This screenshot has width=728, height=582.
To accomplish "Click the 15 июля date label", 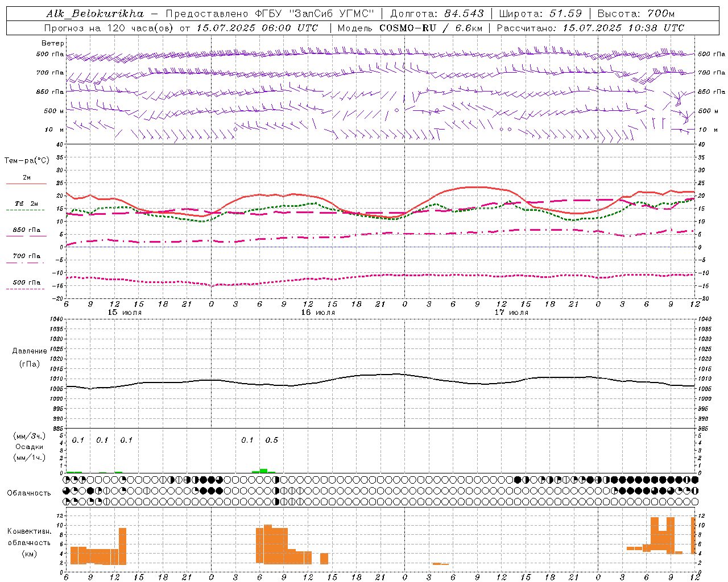I will coord(125,313).
